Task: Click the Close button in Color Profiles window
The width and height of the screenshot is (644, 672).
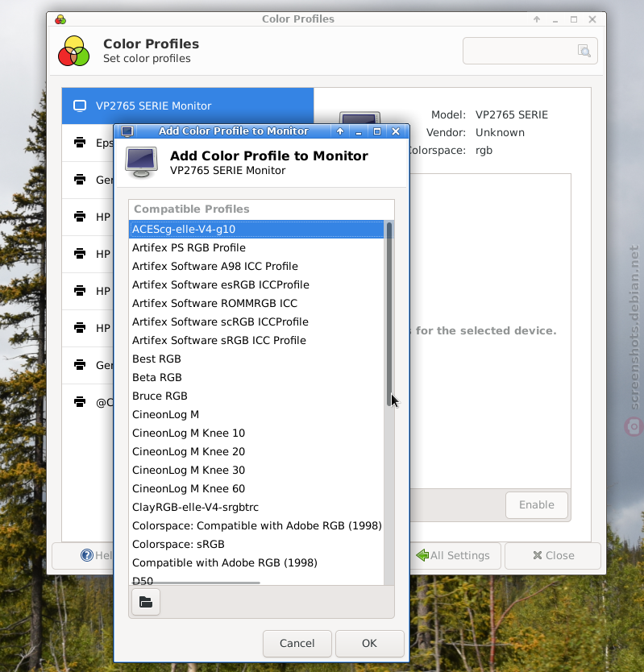Action: pos(553,555)
